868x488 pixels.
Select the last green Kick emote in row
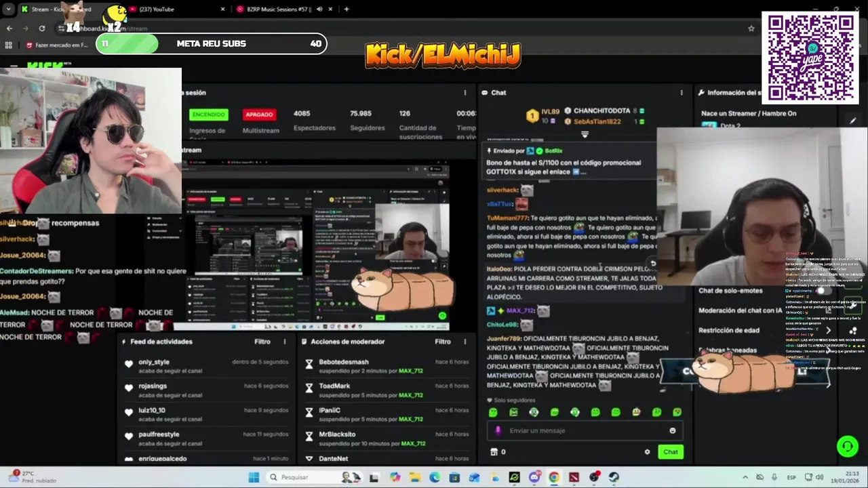(677, 412)
